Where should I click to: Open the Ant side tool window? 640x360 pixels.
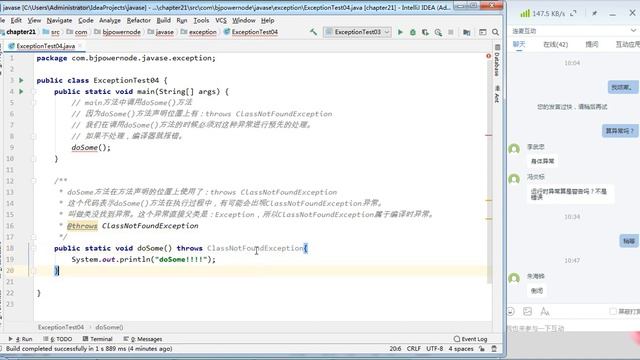coord(497,94)
